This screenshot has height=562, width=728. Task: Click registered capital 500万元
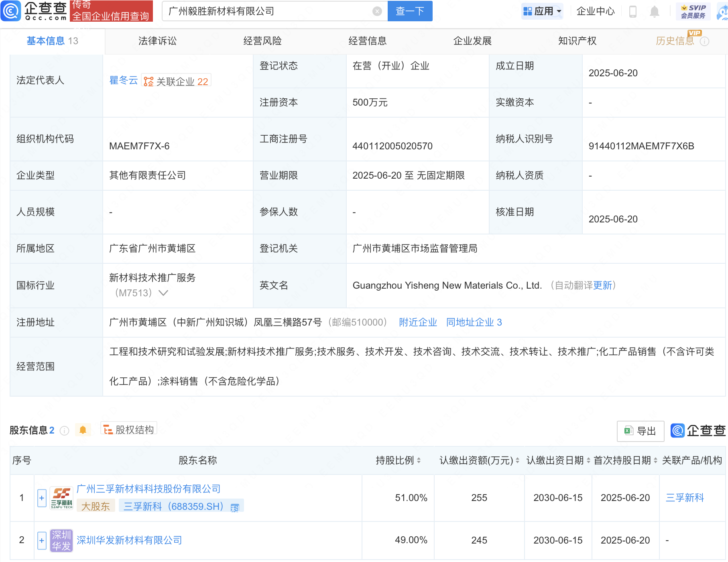[x=370, y=102]
